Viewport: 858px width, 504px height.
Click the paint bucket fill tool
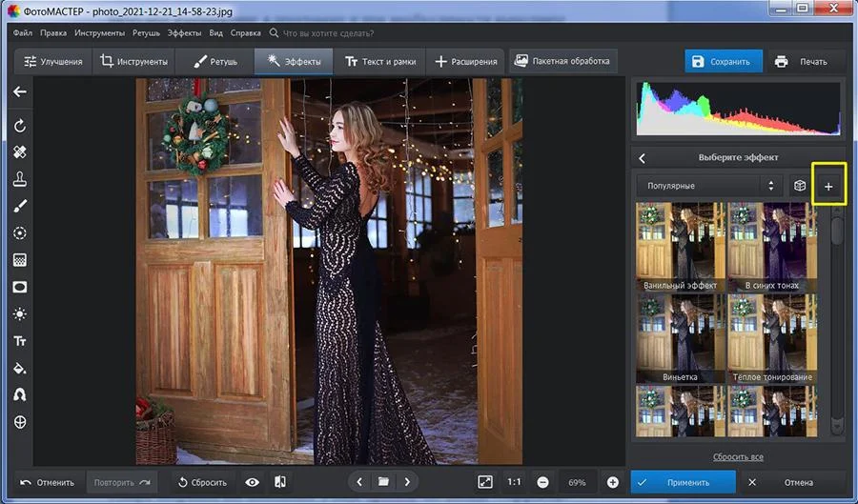tap(19, 368)
